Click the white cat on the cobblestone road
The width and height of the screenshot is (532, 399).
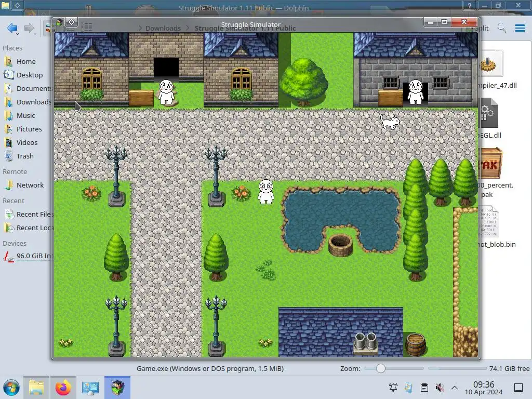[x=390, y=122]
